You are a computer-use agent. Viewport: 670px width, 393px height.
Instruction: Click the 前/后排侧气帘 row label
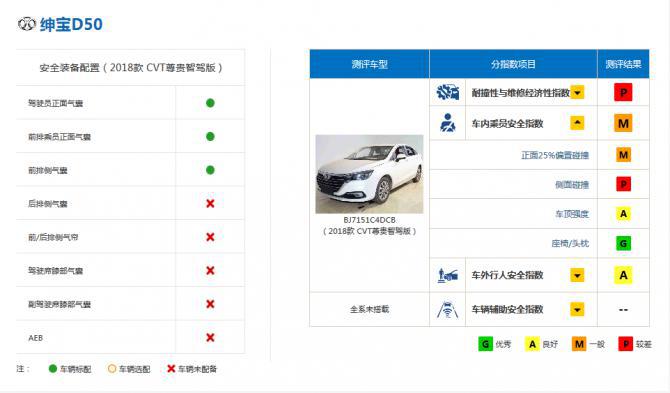coord(53,237)
